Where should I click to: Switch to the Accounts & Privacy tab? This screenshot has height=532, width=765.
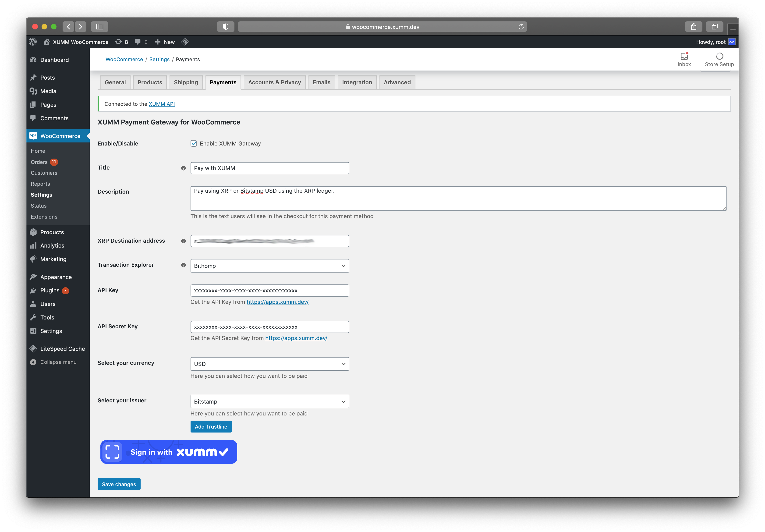[274, 82]
